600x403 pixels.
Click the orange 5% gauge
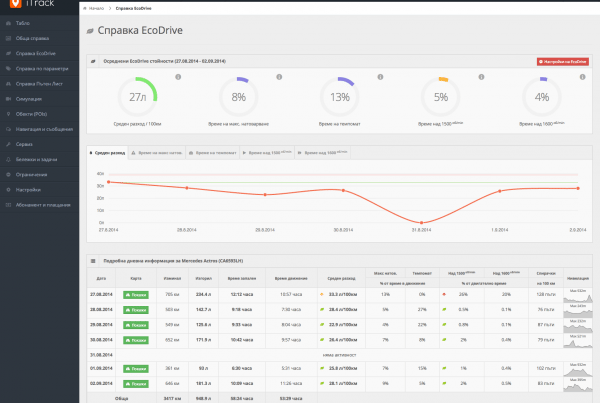(x=440, y=97)
